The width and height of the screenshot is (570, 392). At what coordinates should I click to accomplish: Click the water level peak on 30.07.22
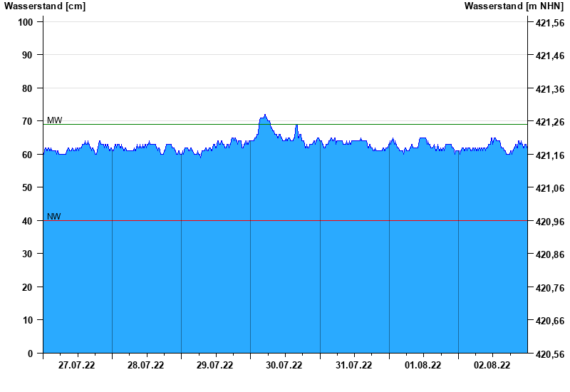tap(264, 115)
